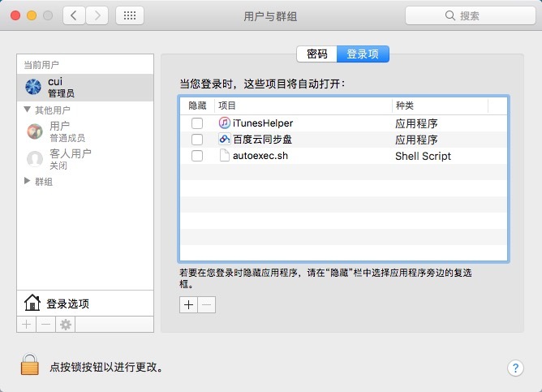Click the forward navigation arrow
The width and height of the screenshot is (542, 392).
coord(97,15)
